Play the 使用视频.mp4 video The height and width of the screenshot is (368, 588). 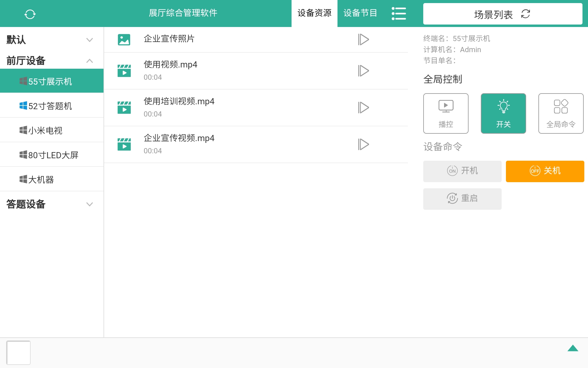pyautogui.click(x=364, y=71)
